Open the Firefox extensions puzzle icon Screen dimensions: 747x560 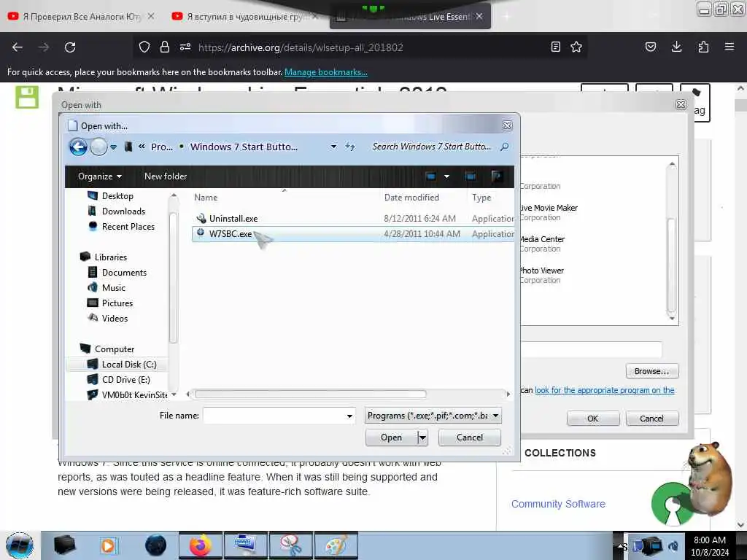click(703, 47)
